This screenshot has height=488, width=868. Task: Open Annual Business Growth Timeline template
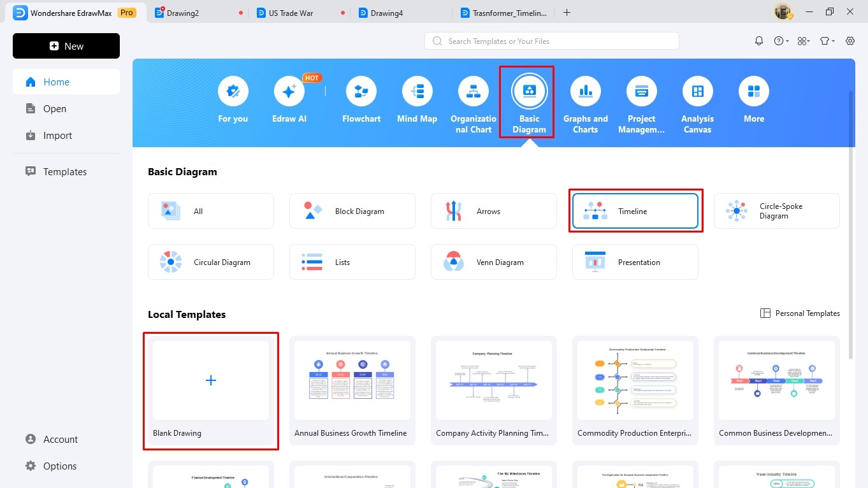352,390
